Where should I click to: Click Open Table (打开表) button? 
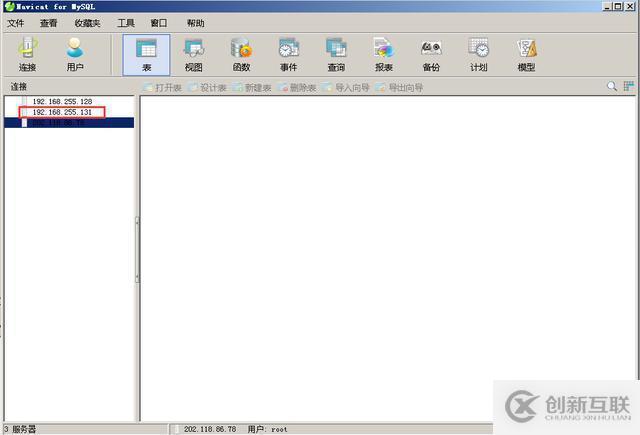[x=162, y=87]
